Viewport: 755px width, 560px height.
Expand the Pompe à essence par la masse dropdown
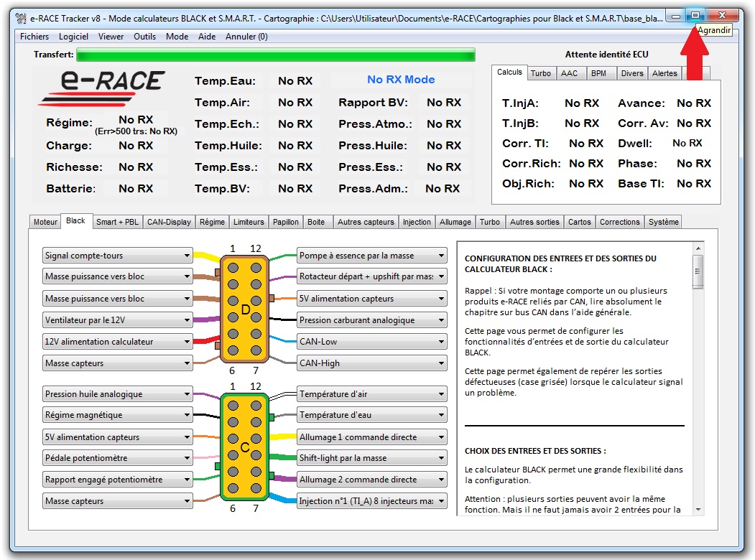tap(440, 256)
